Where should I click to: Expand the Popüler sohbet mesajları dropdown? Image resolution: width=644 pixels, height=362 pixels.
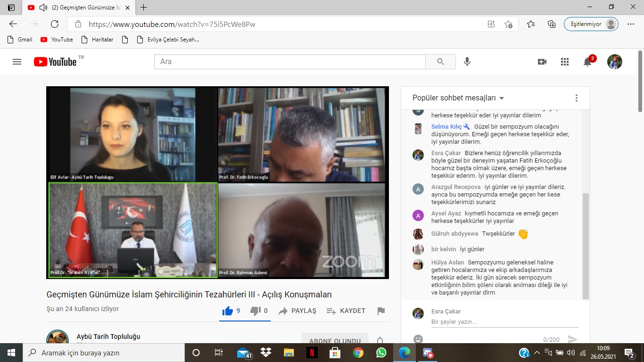click(x=458, y=98)
